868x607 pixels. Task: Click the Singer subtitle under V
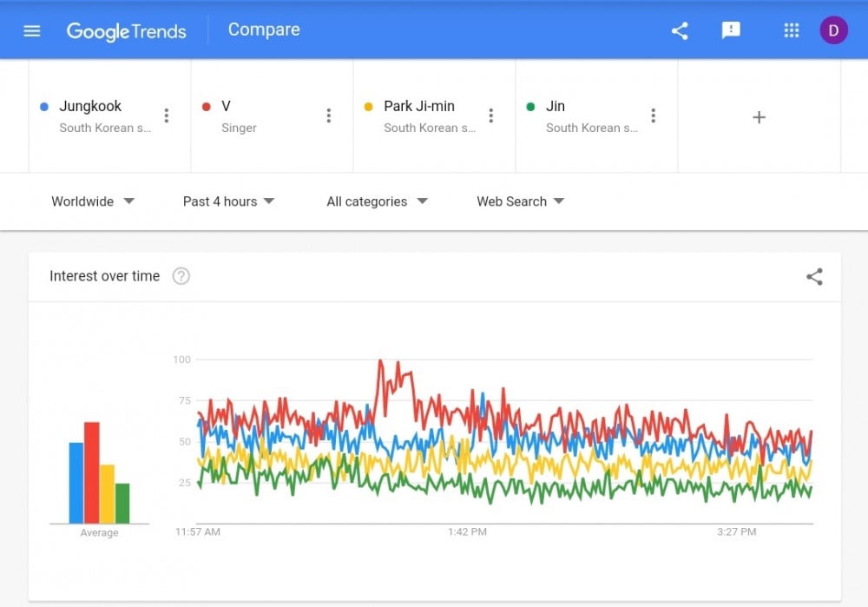pos(240,128)
